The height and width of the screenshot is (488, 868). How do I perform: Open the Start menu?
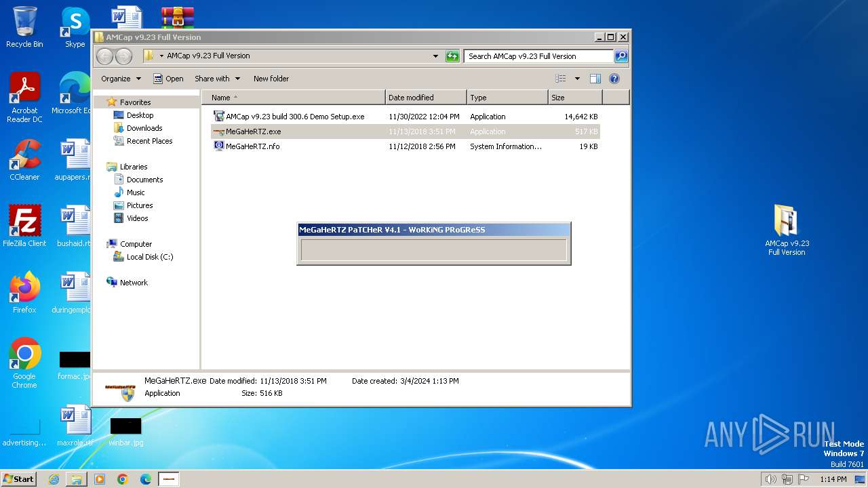(x=18, y=479)
